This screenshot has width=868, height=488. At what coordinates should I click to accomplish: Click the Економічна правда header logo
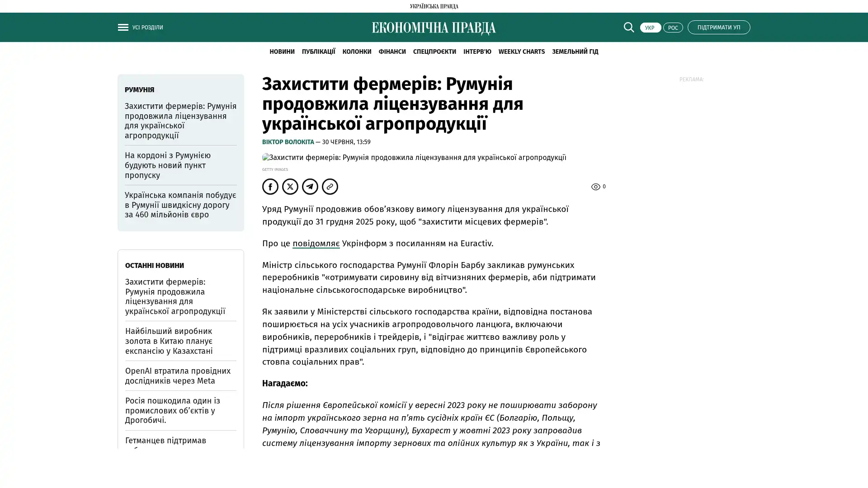434,28
